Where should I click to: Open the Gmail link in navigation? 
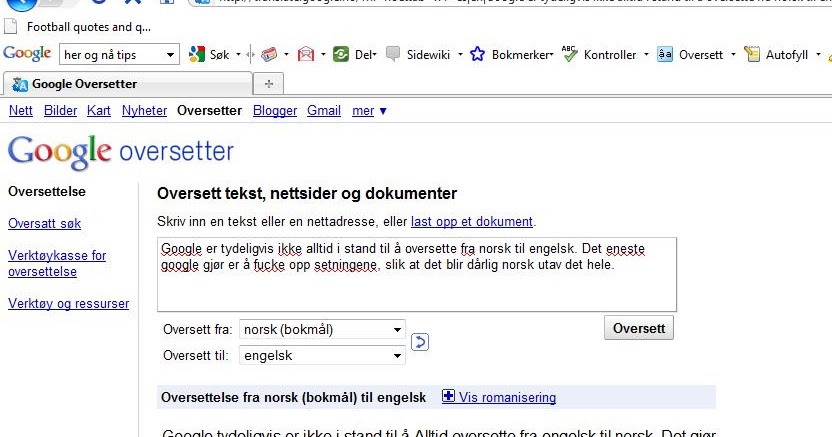click(324, 110)
